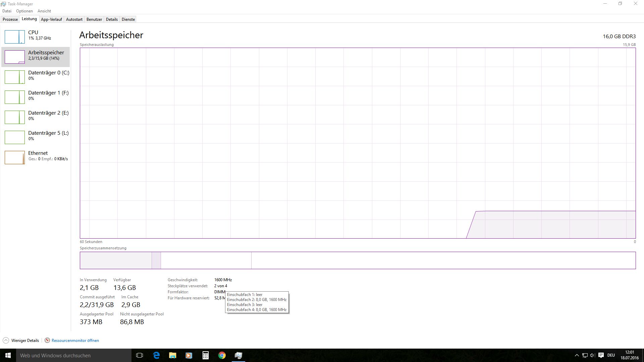Switch to the Prozesse tab

click(x=10, y=19)
